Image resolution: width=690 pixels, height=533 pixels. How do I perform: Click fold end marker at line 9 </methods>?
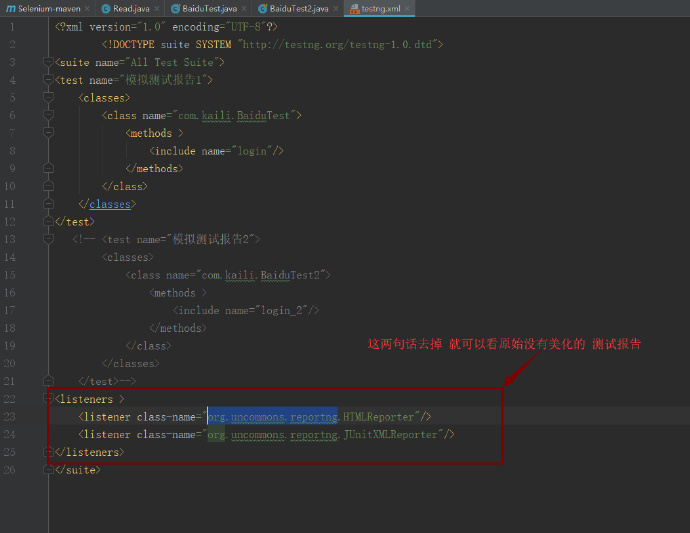tap(48, 168)
